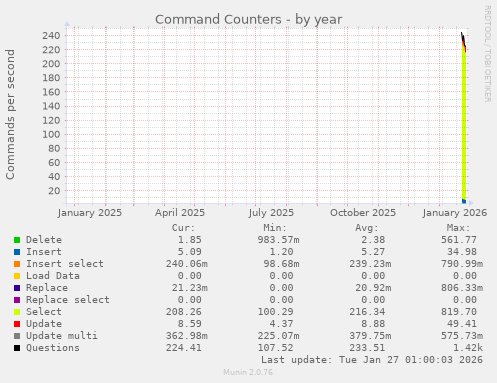Click the 'Cur:' column header

pyautogui.click(x=183, y=228)
